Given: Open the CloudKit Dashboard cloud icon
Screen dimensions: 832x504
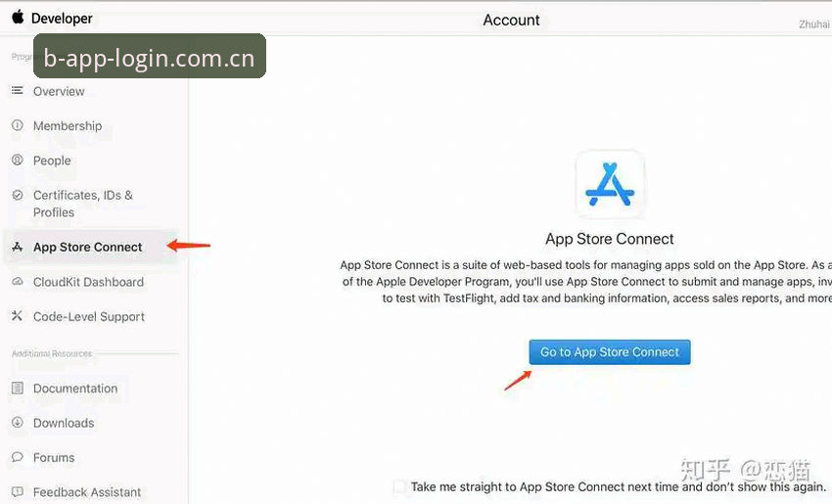Looking at the screenshot, I should tap(18, 281).
